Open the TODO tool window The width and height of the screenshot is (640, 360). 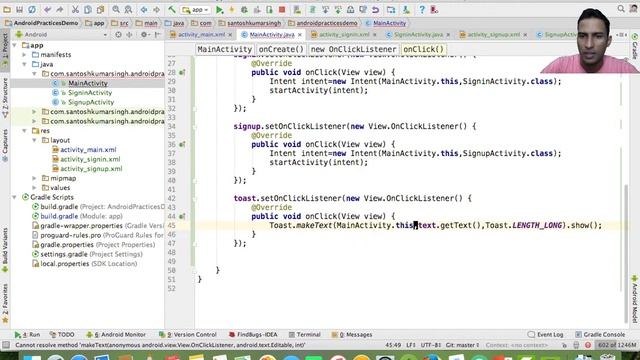(x=62, y=334)
